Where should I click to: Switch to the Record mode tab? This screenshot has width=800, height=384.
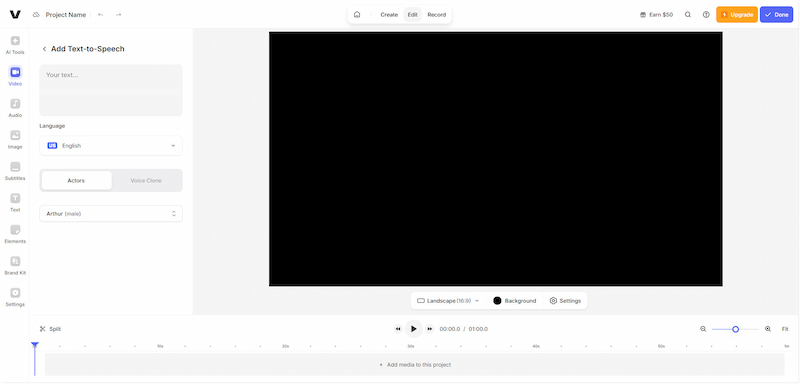click(x=437, y=15)
